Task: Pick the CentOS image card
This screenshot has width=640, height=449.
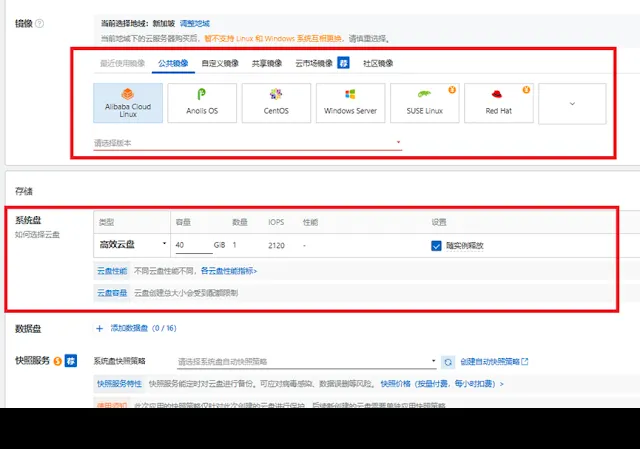Action: pos(276,103)
